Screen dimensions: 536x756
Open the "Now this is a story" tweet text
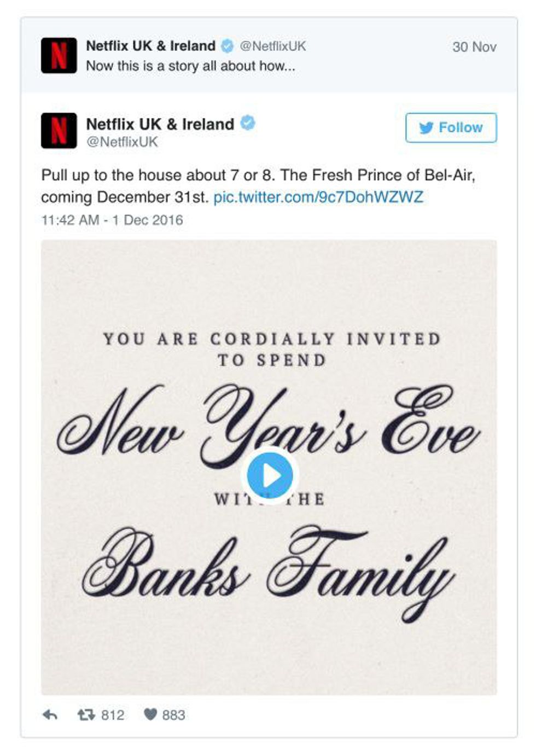point(190,66)
